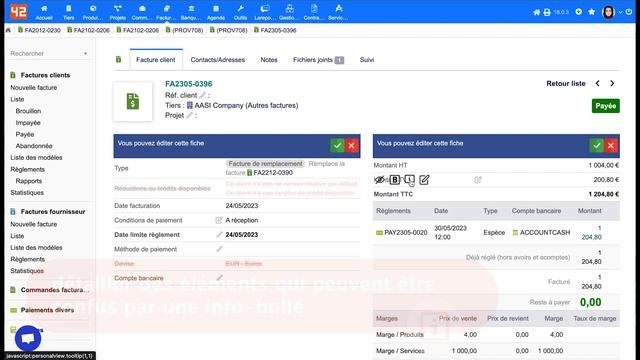Edit Méthode de paiement pencil

pos(219,249)
